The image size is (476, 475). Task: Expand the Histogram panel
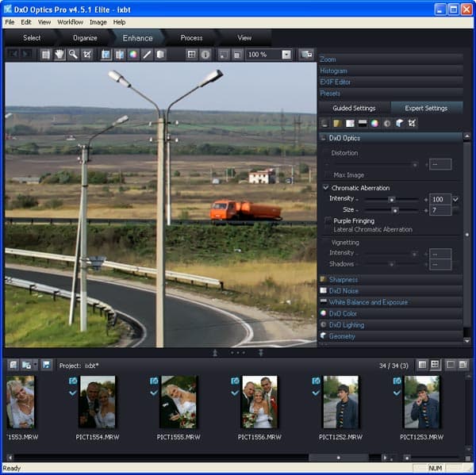[x=390, y=71]
